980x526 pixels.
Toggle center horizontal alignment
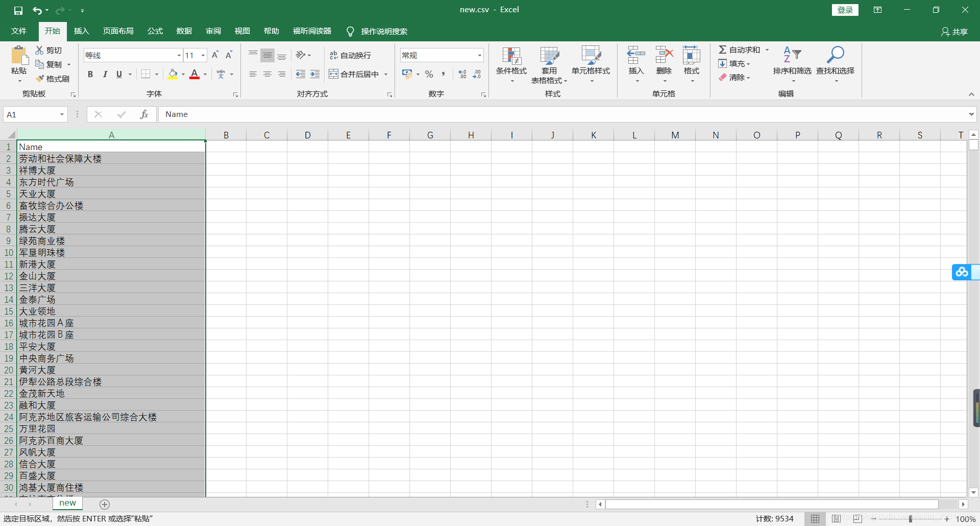coord(267,74)
